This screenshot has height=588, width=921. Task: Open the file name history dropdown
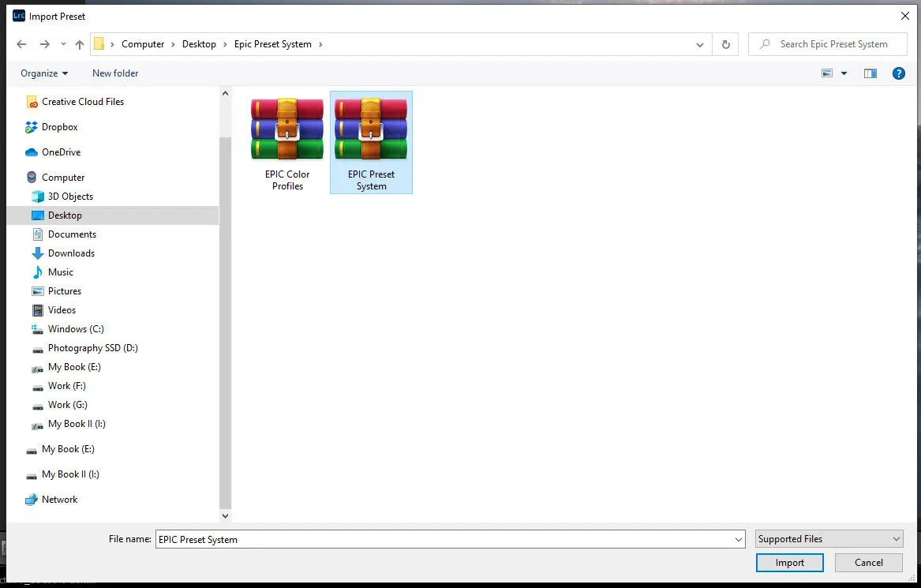coord(736,538)
